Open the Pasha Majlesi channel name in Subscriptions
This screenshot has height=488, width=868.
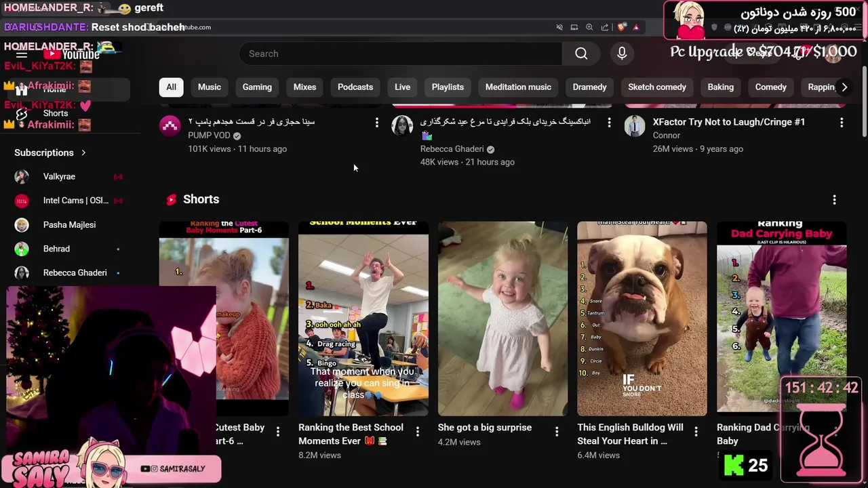click(69, 224)
